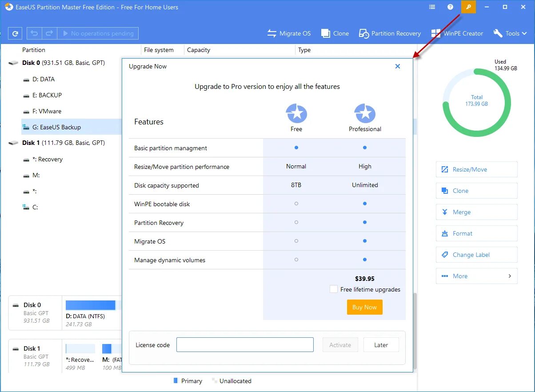Click the undo arrow icon
The height and width of the screenshot is (392, 535).
pos(34,33)
